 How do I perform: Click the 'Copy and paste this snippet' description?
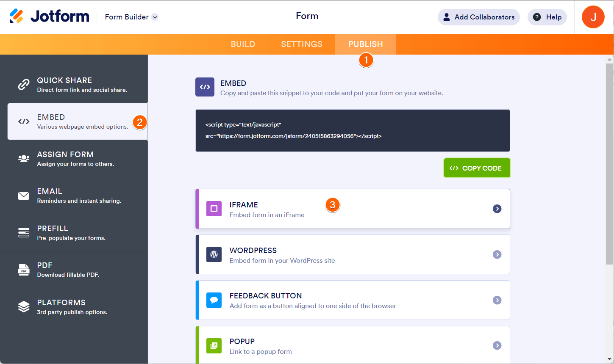332,93
